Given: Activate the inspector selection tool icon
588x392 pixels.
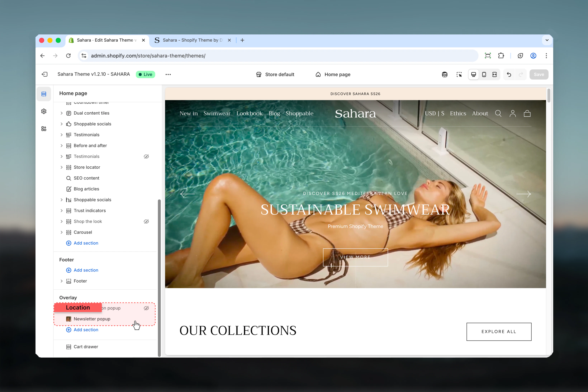Looking at the screenshot, I should (459, 74).
